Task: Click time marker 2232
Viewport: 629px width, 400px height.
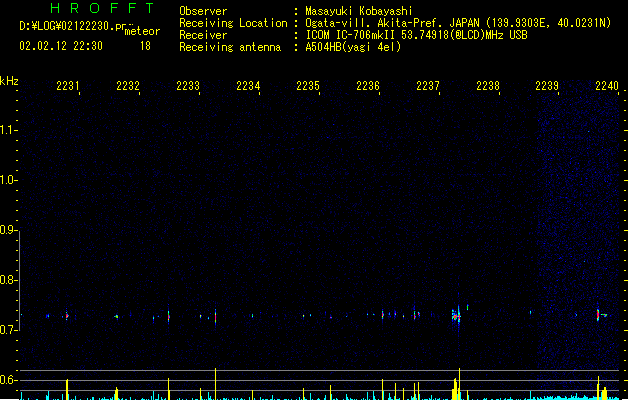Action: pos(128,85)
